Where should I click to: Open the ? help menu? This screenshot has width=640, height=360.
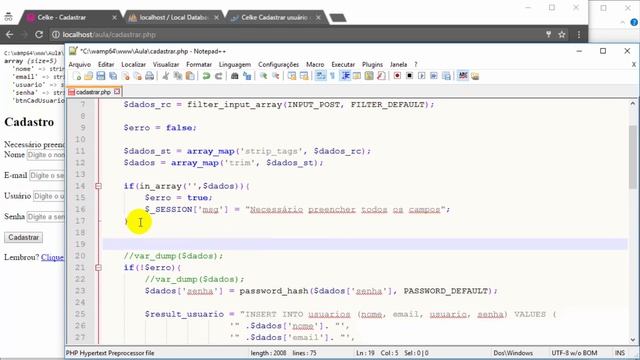click(416, 64)
